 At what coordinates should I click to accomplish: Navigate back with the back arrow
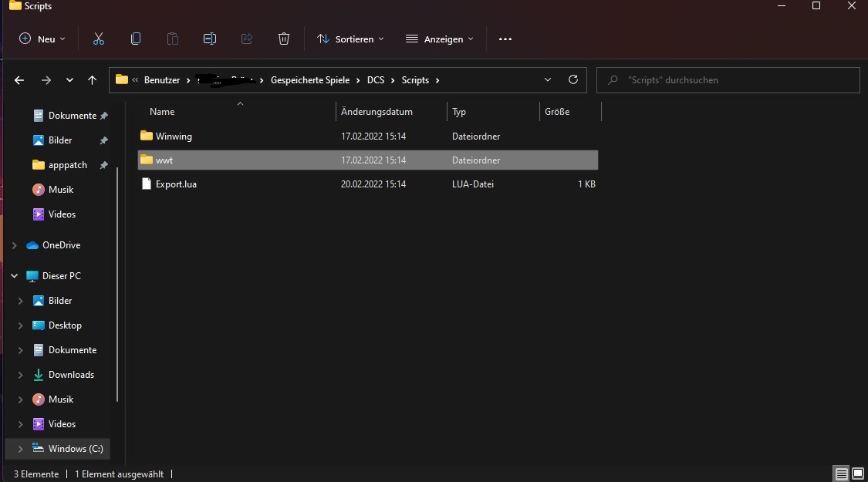point(19,80)
